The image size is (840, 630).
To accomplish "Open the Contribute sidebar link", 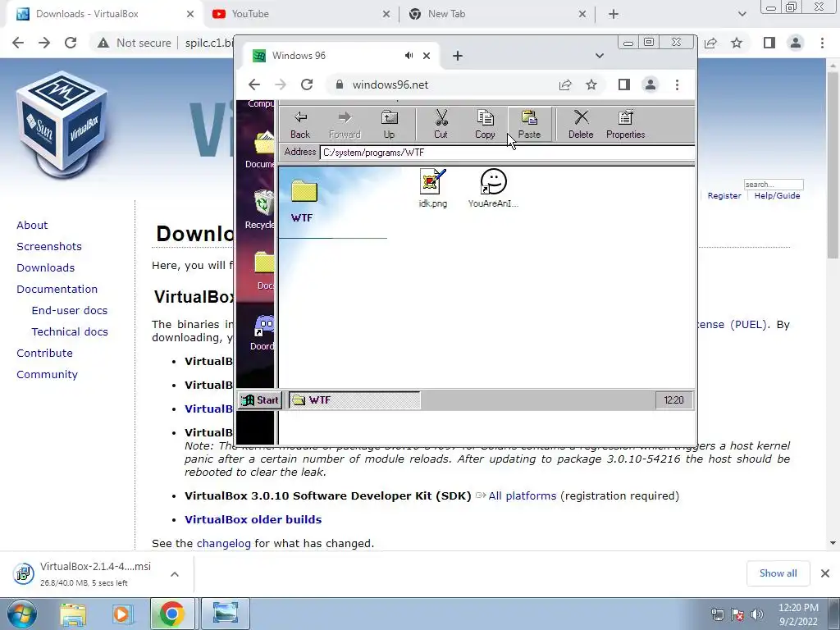I will pos(44,354).
